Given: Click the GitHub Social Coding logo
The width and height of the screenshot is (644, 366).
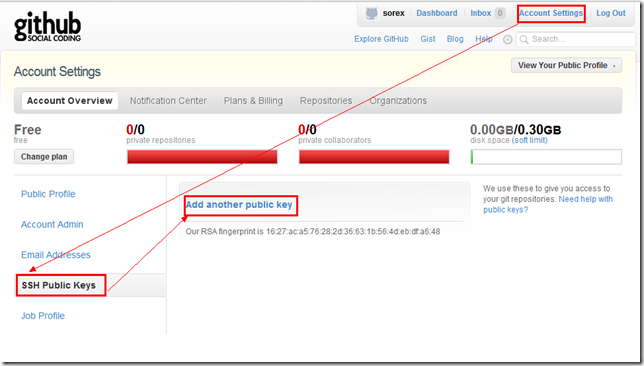Looking at the screenshot, I should (48, 26).
